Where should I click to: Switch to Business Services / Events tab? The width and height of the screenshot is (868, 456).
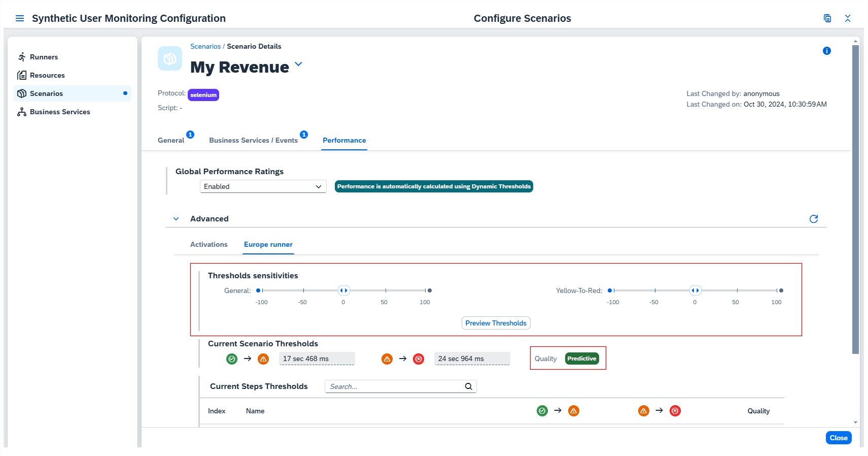(253, 140)
